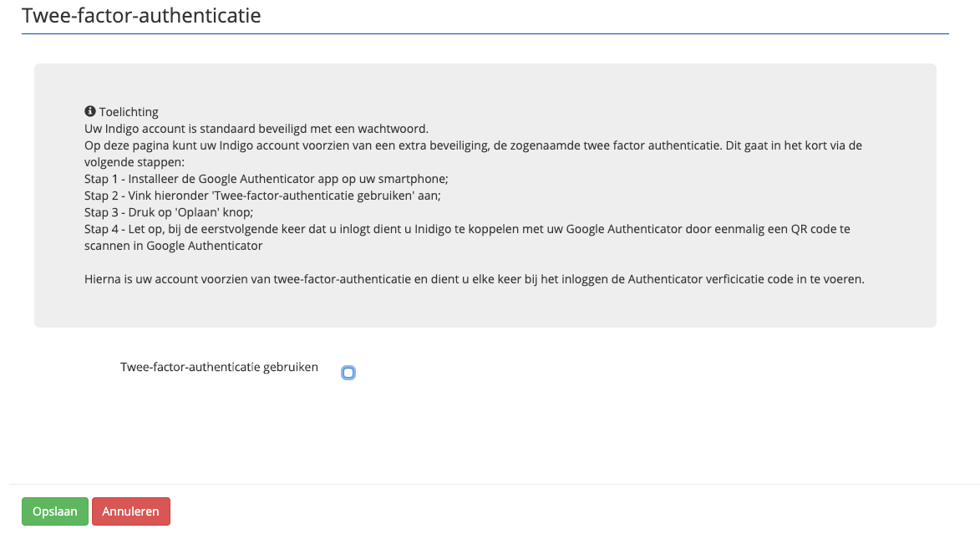
Task: Click the sentence starting 'Op deze pagina kunt uw'
Action: coord(473,145)
